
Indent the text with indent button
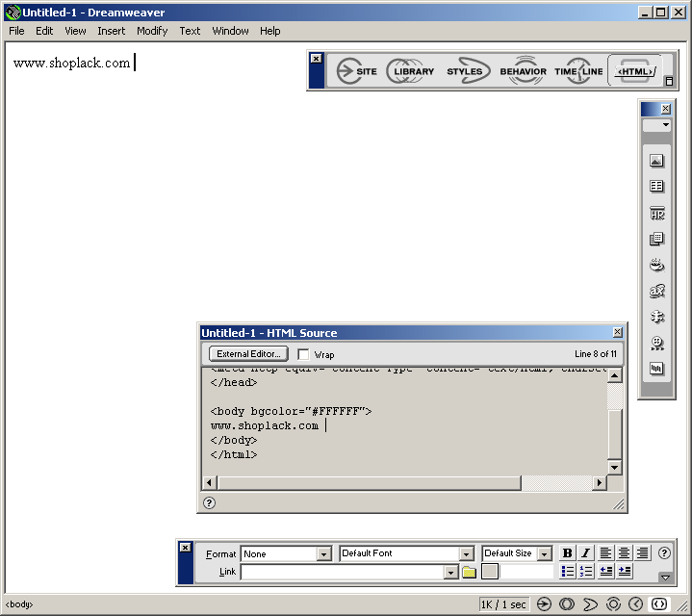coord(625,572)
